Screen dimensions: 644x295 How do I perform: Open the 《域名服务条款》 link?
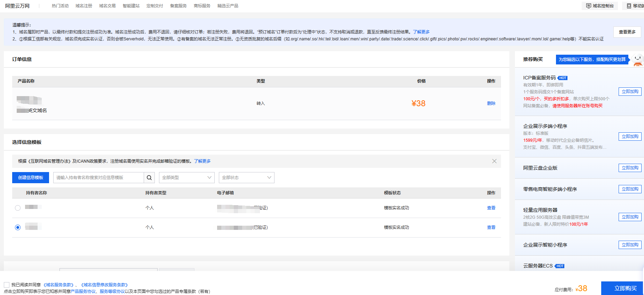pos(58,285)
